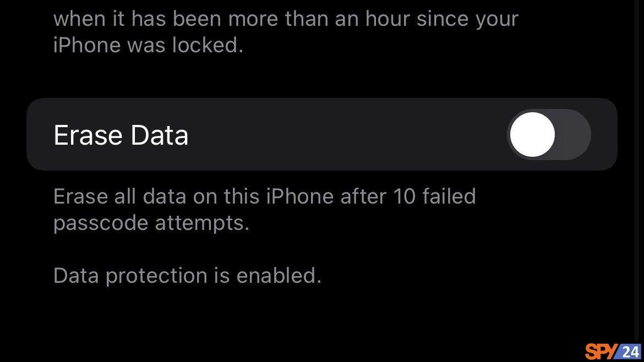Click the word 'enabled' in the data protection note

click(x=276, y=276)
